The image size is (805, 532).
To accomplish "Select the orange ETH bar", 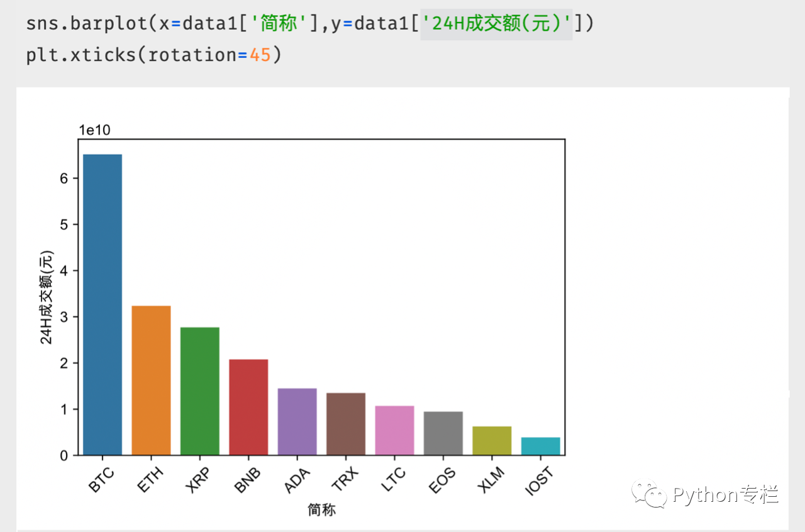I will 151,380.
